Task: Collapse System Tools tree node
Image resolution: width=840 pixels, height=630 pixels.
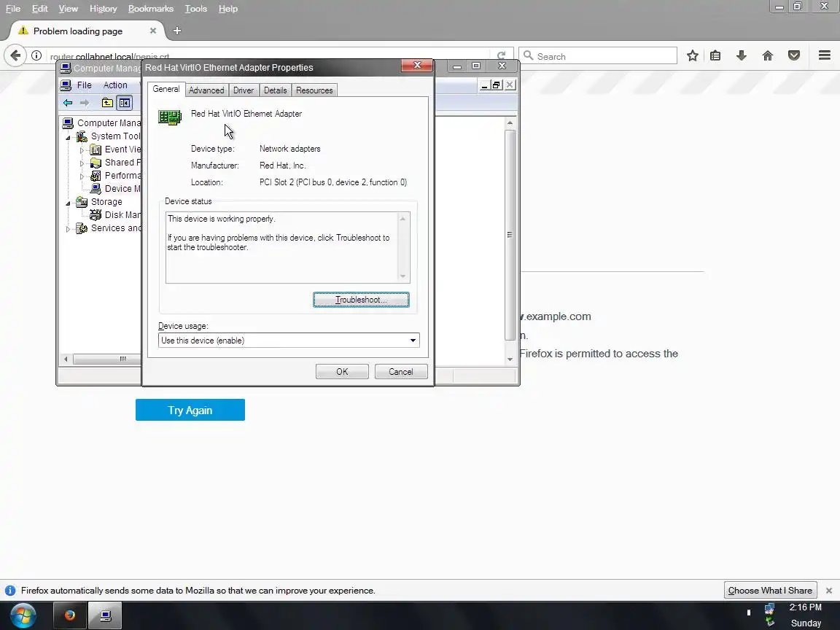Action: click(x=68, y=137)
